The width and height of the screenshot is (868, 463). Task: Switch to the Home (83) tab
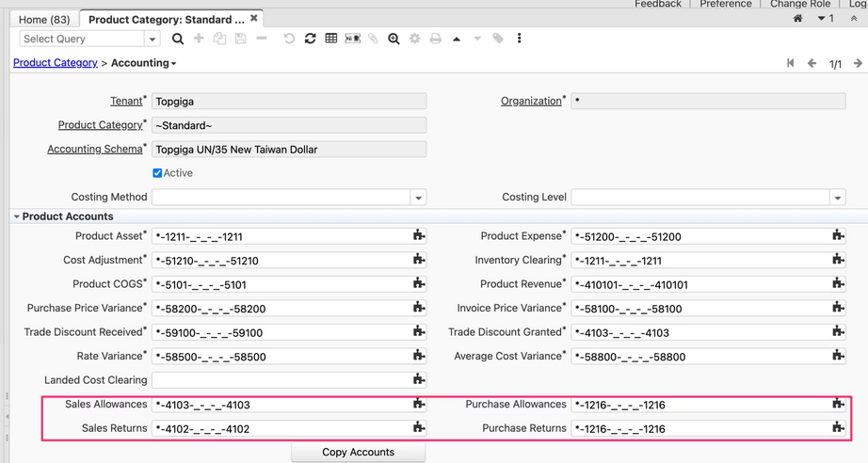tap(44, 19)
